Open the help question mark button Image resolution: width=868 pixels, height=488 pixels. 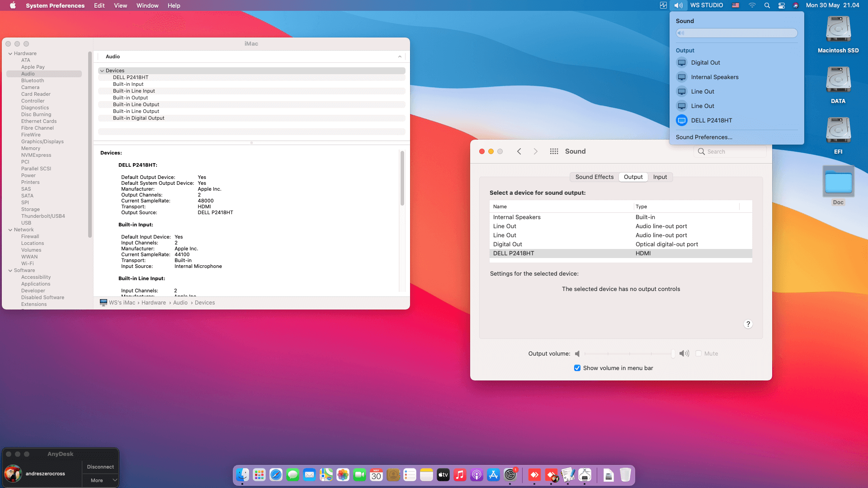click(x=748, y=324)
